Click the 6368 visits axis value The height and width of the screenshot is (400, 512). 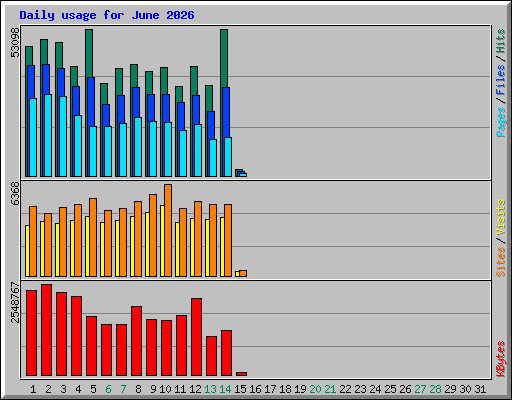[15, 194]
